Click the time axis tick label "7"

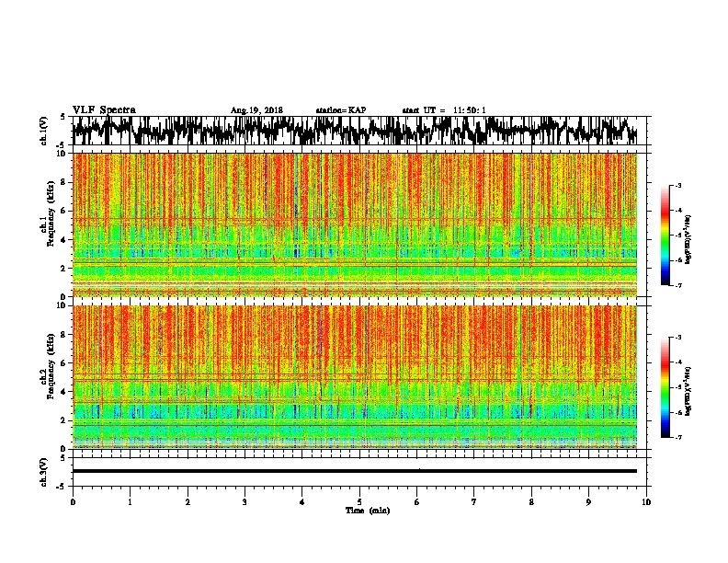click(474, 502)
